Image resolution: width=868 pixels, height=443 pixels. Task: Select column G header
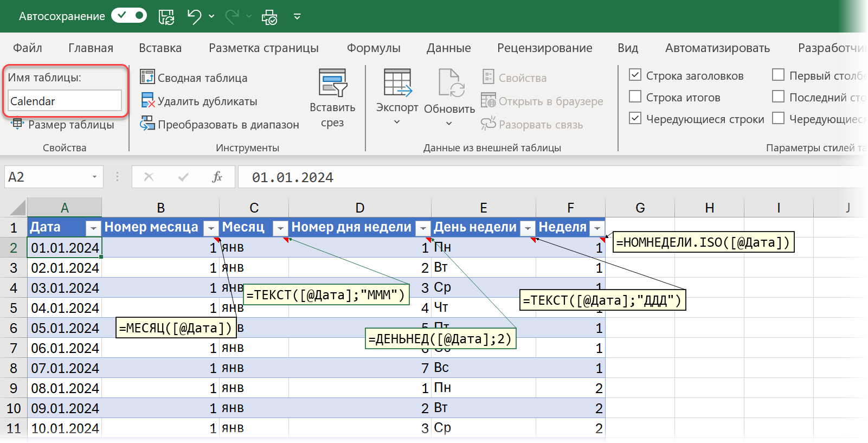pos(640,208)
